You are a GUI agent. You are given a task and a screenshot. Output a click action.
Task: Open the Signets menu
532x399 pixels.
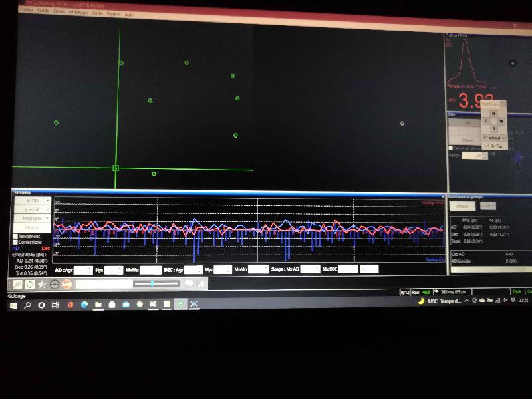point(114,14)
